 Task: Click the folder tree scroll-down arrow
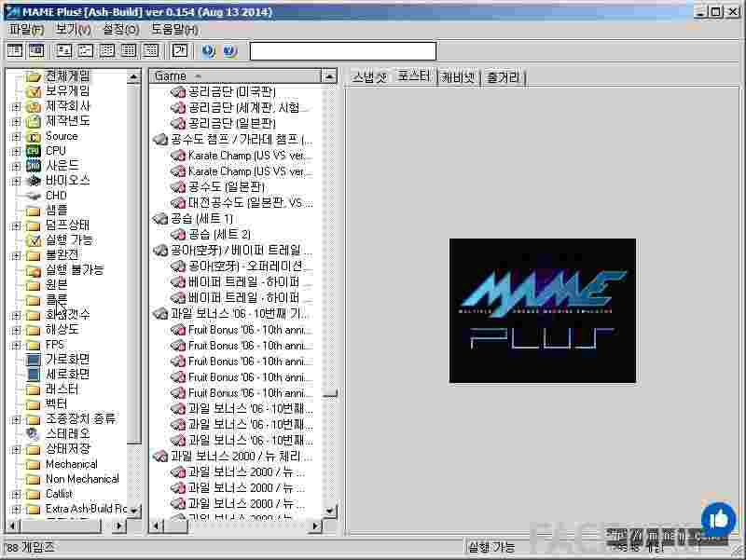click(133, 510)
